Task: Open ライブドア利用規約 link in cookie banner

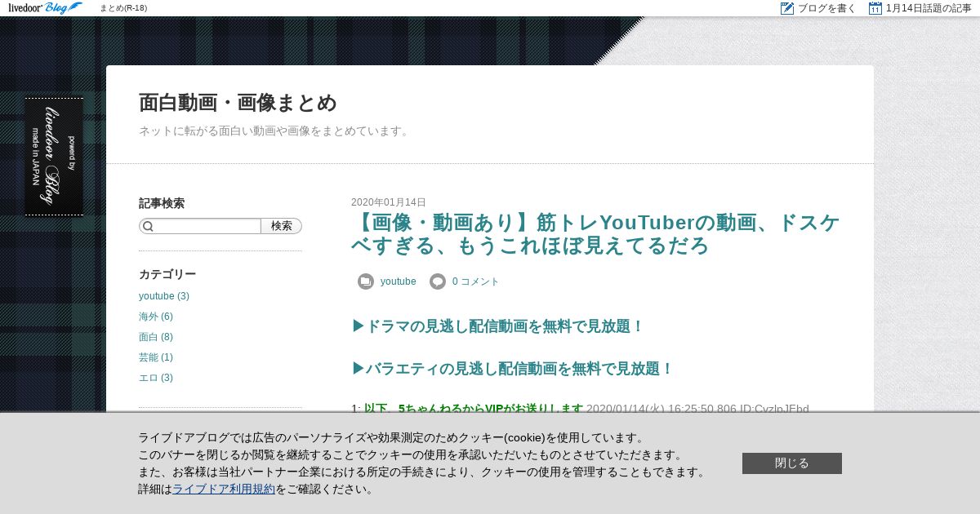Action: 224,490
